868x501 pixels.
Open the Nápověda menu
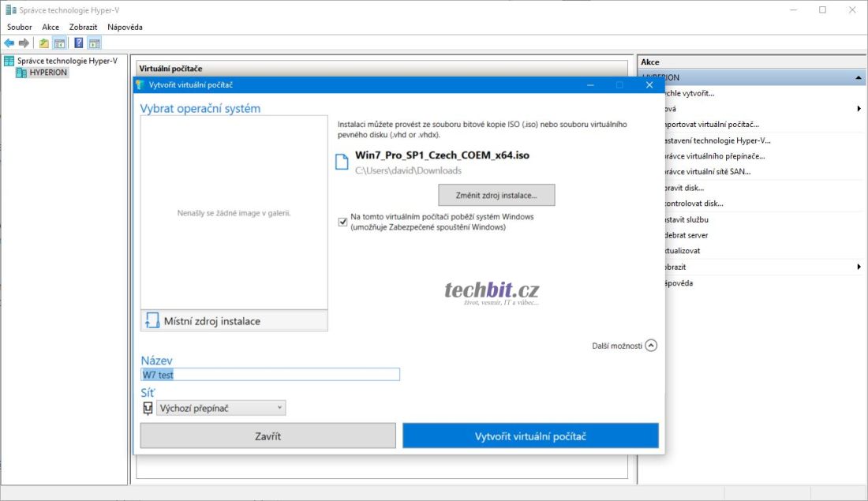pos(125,27)
